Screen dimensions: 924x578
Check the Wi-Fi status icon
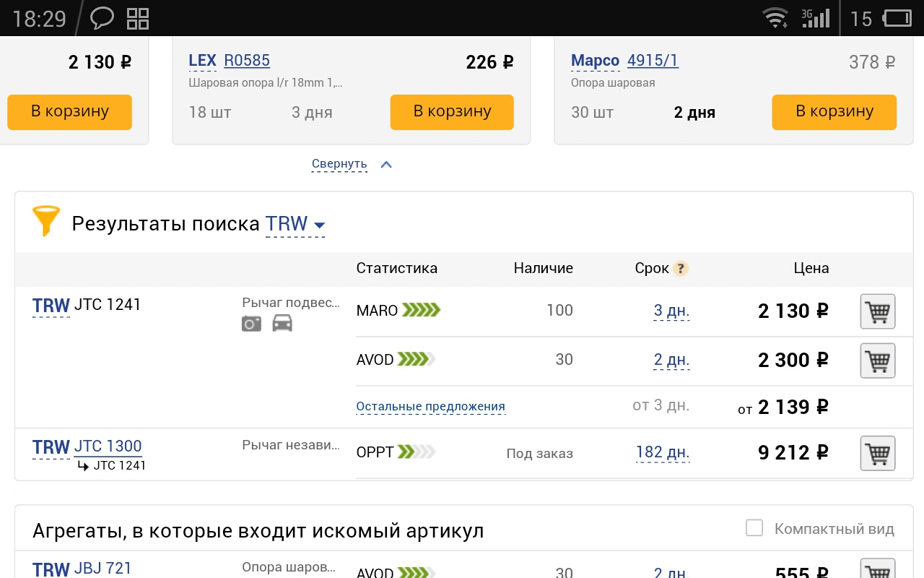tap(776, 18)
